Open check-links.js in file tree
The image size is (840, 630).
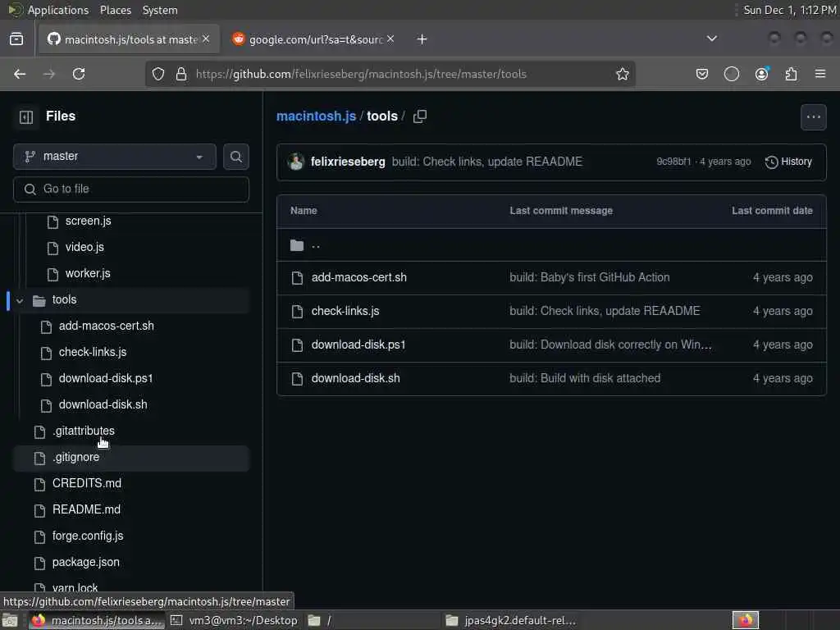click(92, 353)
